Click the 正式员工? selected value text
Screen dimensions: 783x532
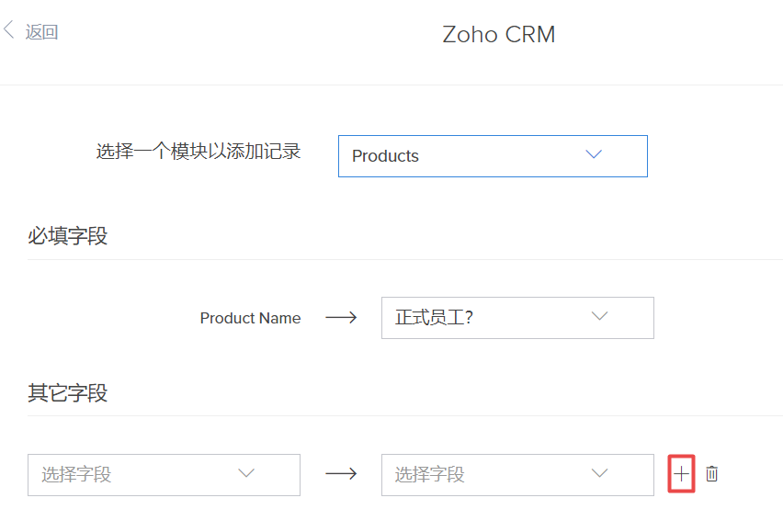(434, 318)
